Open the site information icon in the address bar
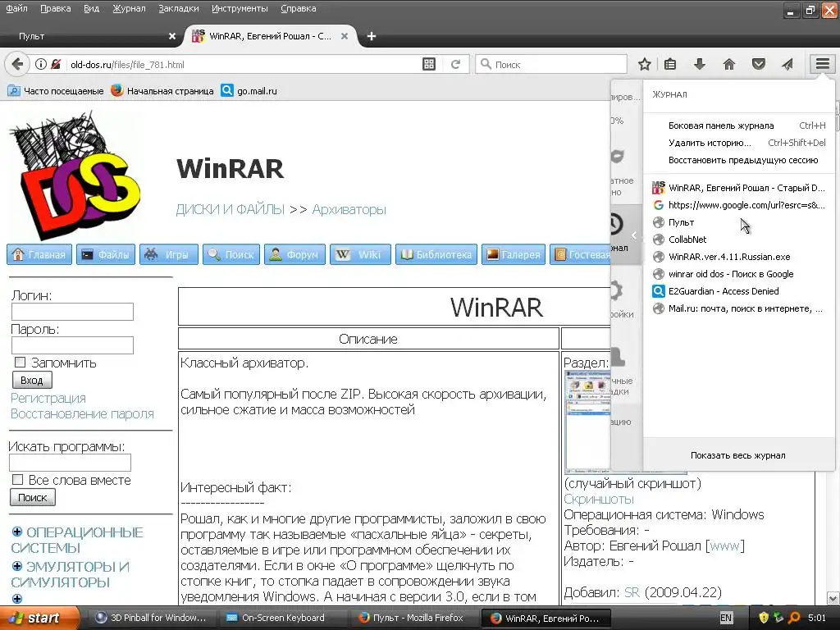Image resolution: width=840 pixels, height=630 pixels. tap(41, 64)
